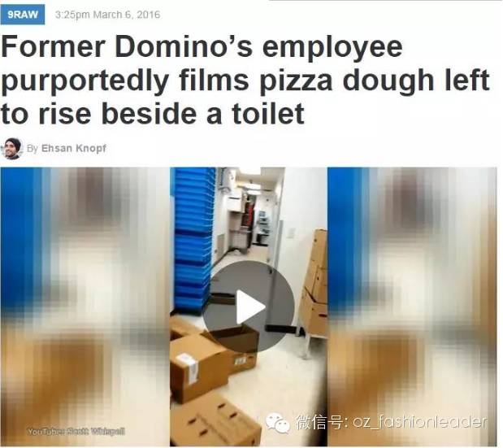Open the Former Domino's employee headline
The width and height of the screenshot is (503, 448).
point(245,80)
